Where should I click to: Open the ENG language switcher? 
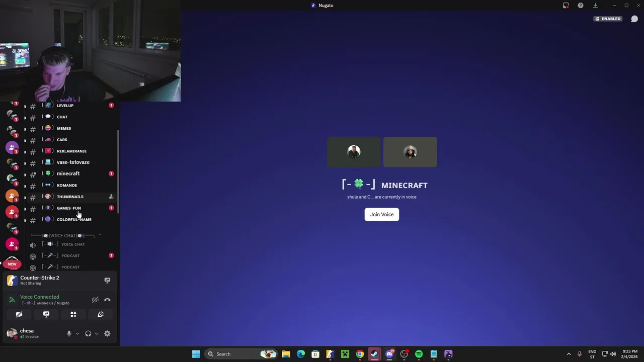pos(592,354)
